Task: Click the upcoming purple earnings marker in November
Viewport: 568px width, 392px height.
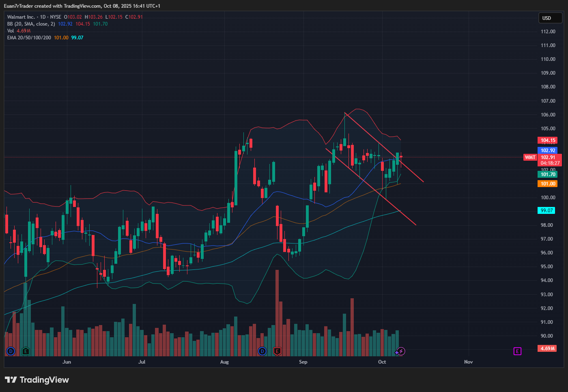Action: (517, 351)
